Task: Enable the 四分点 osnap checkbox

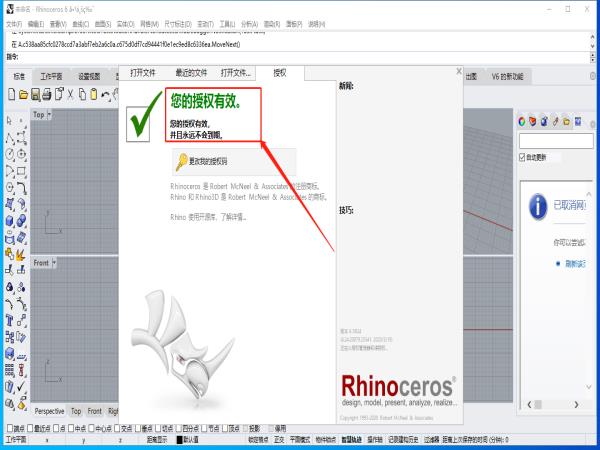Action: (x=179, y=428)
